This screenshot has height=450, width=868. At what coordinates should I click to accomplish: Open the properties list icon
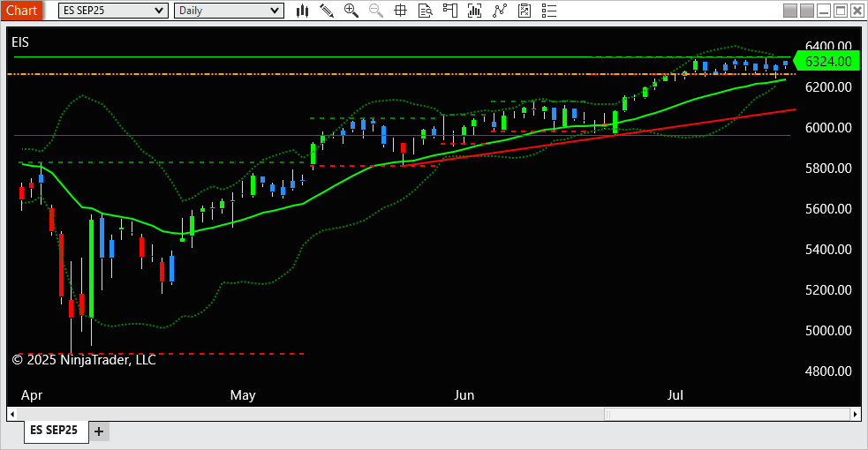tap(549, 11)
